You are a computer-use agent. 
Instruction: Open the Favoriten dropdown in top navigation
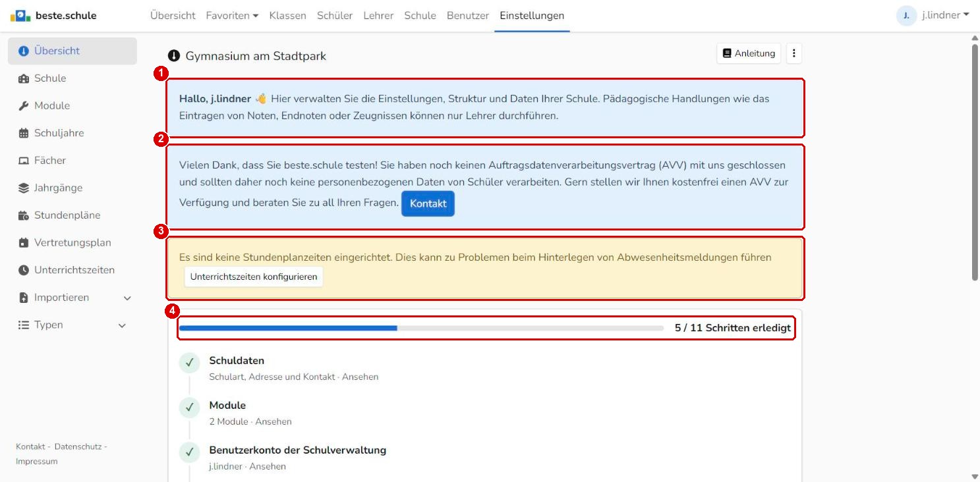pos(232,15)
